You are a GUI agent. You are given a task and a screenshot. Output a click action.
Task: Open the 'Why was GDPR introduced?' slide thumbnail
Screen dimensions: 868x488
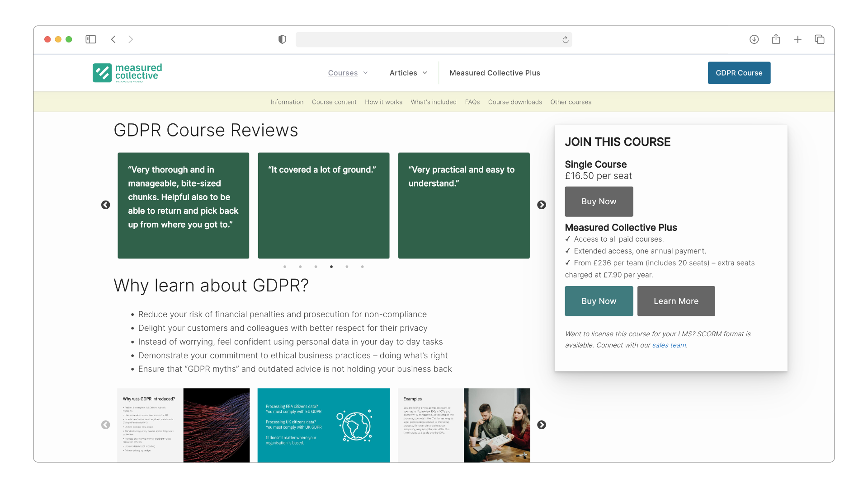pyautogui.click(x=183, y=425)
